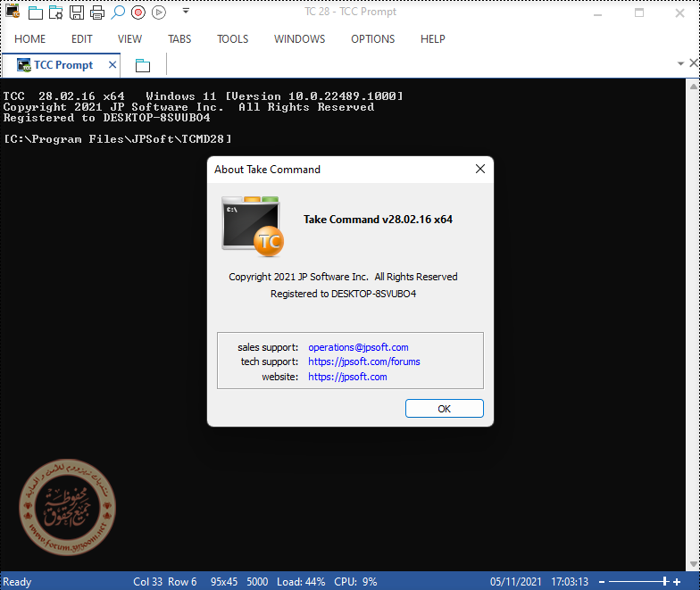Screen dimensions: 700x590
Task: Click 'Col 33' in the status bar
Action: [x=148, y=582]
